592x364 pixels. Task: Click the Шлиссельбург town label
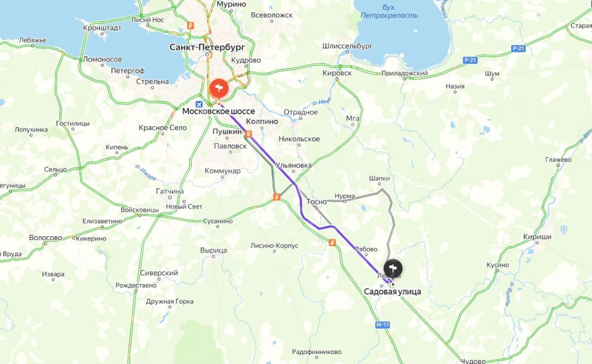[x=347, y=46]
